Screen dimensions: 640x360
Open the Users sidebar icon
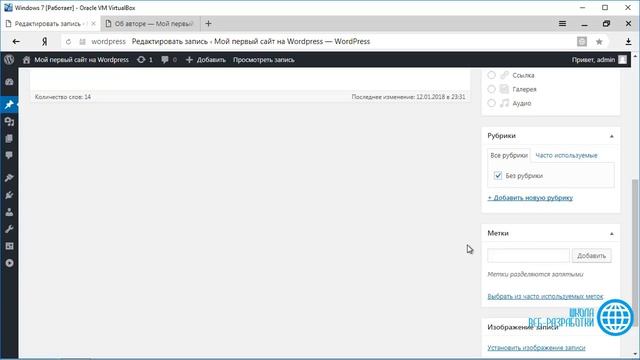pos(9,212)
